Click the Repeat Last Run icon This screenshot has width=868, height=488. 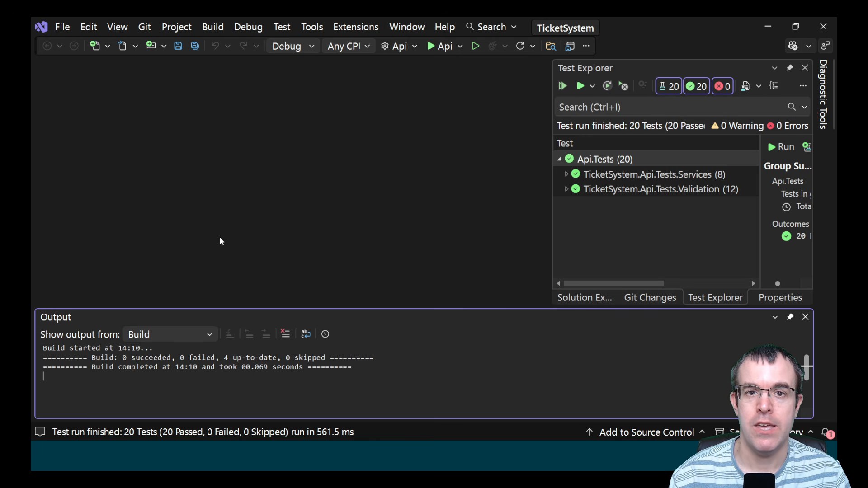(607, 86)
